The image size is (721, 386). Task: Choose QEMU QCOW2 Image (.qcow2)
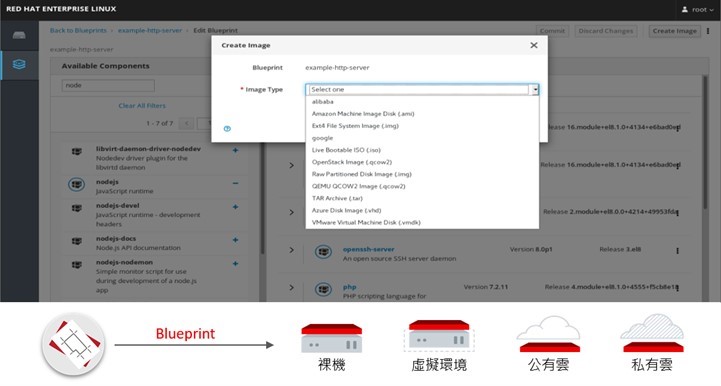click(422, 186)
